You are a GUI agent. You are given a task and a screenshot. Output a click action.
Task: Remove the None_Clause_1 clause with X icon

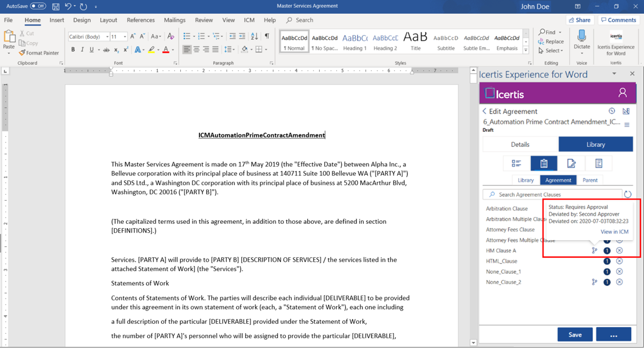pos(619,272)
